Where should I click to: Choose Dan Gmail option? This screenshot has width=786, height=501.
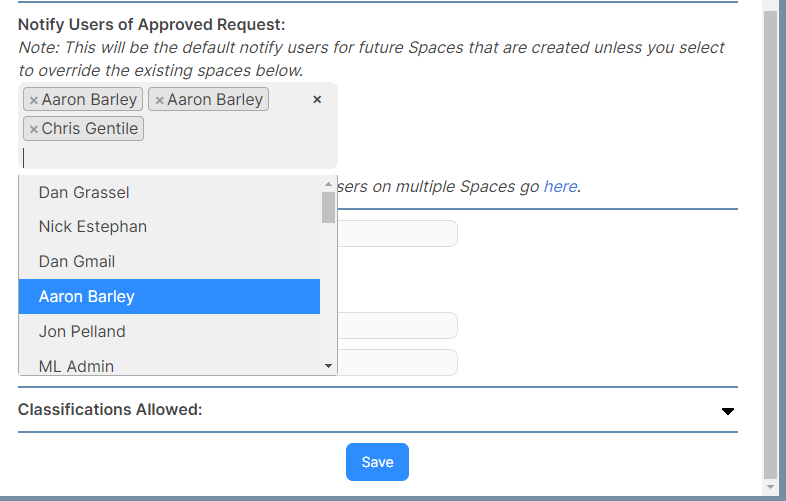click(x=169, y=262)
